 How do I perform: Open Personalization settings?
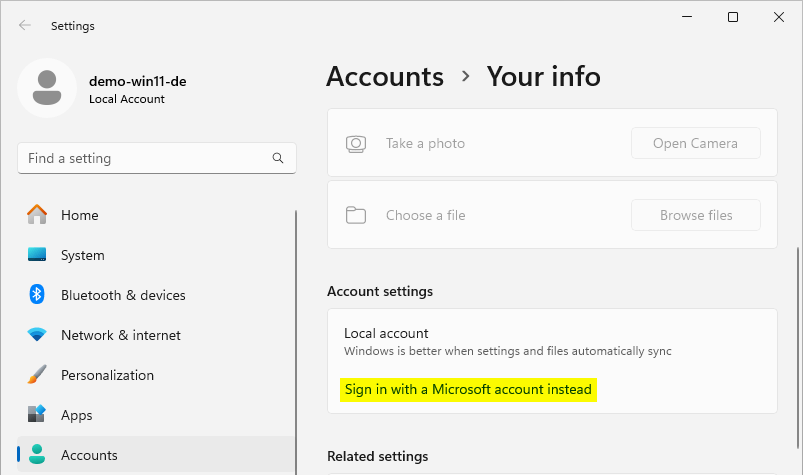[x=156, y=375]
